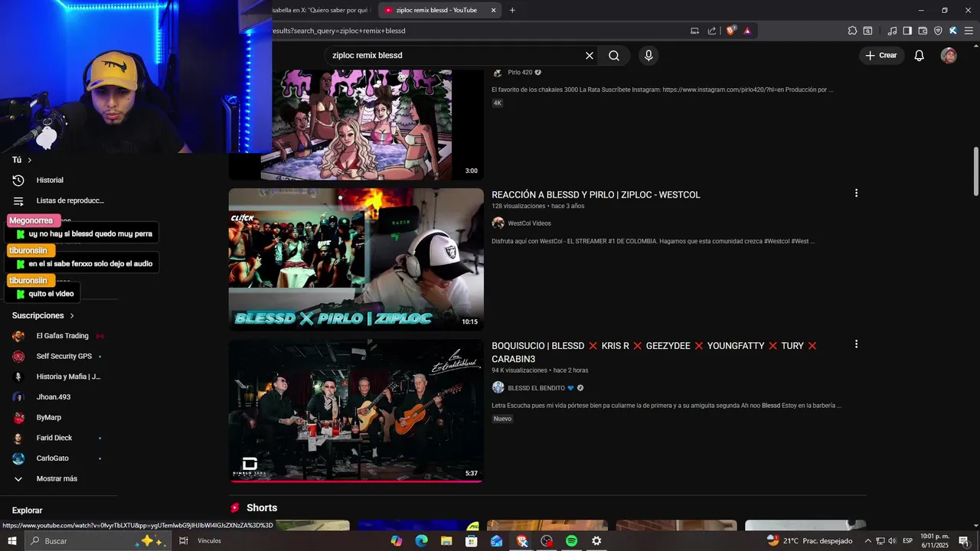Open Microsoft Edge from the taskbar

421,541
